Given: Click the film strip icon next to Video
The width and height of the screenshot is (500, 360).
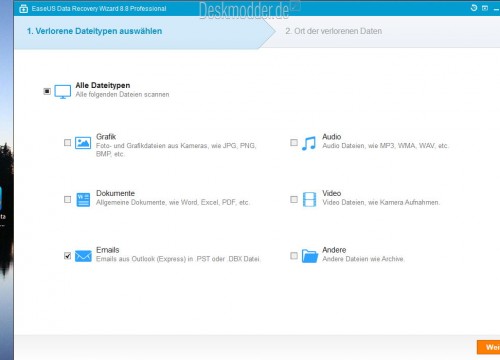Looking at the screenshot, I should point(309,199).
